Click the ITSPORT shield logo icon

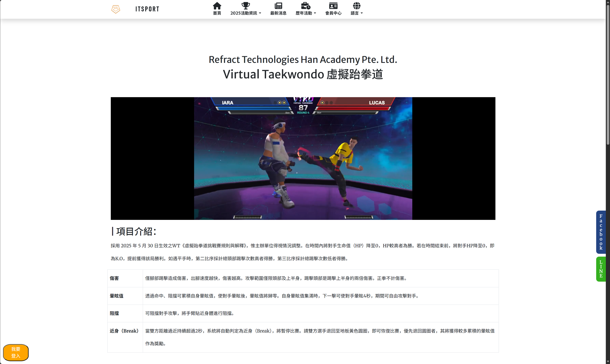click(x=116, y=9)
